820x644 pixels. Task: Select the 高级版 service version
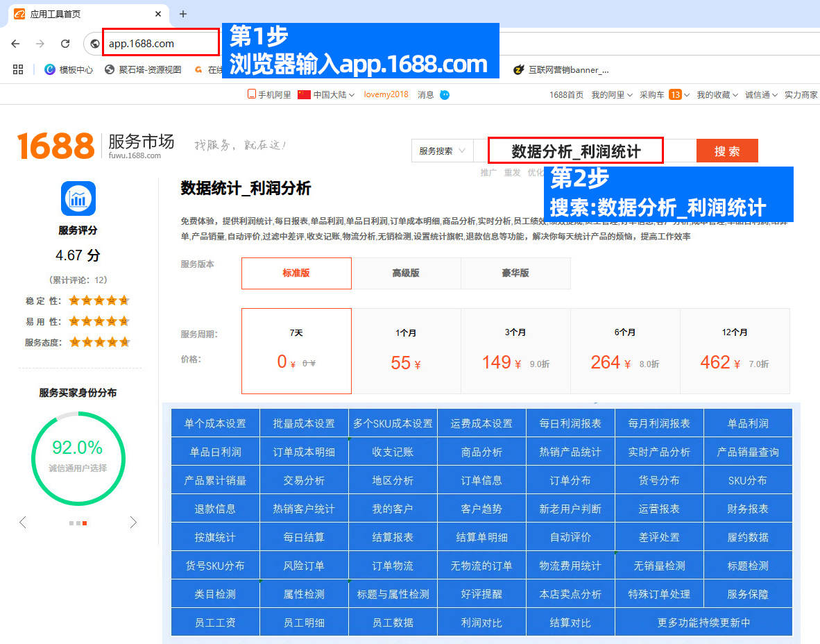pos(406,273)
